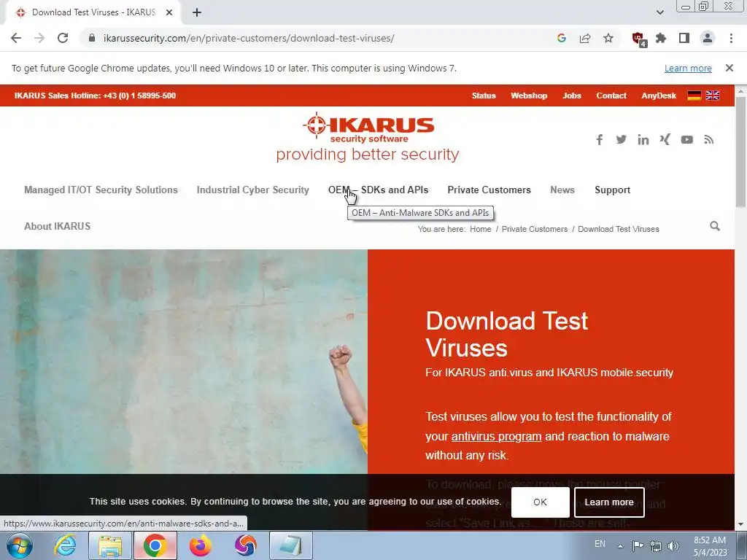Open the IKARUS YouTube channel
The image size is (747, 560).
[686, 139]
